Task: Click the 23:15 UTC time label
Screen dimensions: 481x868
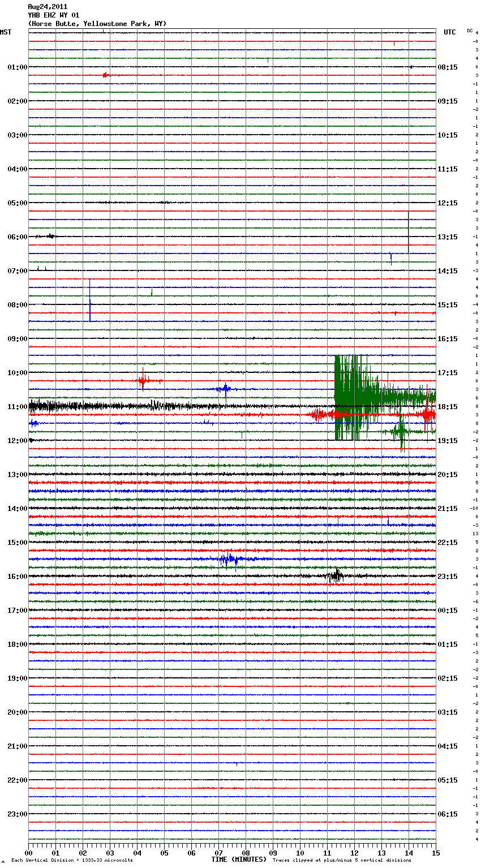Action: point(448,577)
